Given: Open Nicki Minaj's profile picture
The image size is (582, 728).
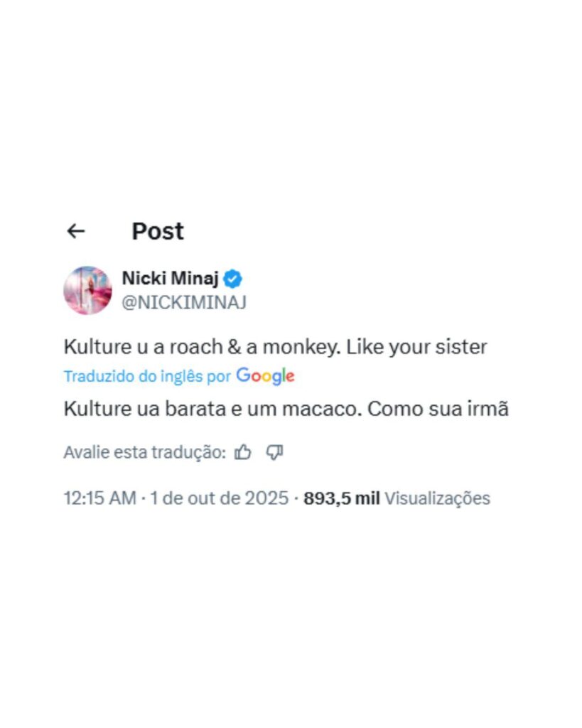Looking at the screenshot, I should (87, 290).
